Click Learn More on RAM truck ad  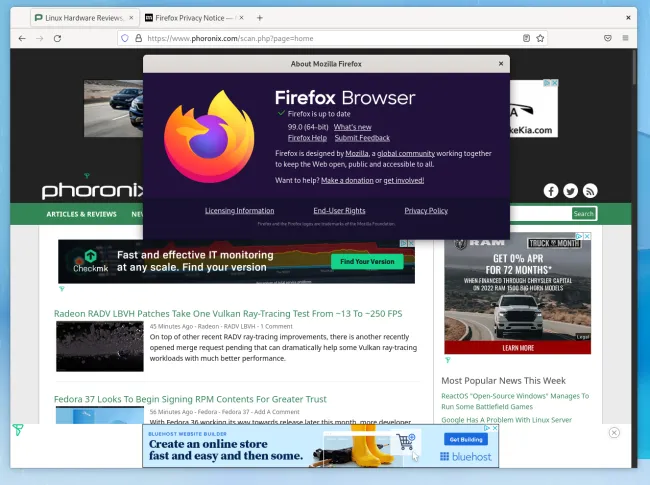pyautogui.click(x=518, y=348)
